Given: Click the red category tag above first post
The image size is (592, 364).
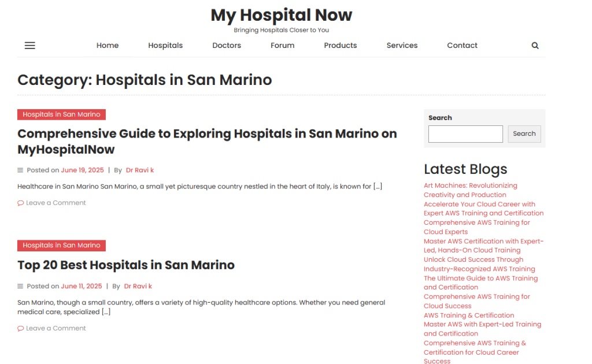Looking at the screenshot, I should click(61, 115).
